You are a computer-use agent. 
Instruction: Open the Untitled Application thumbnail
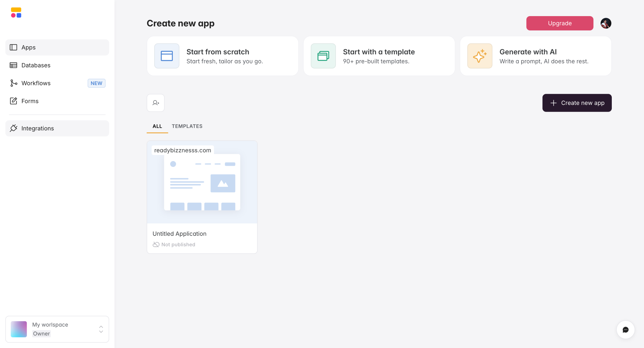[202, 182]
